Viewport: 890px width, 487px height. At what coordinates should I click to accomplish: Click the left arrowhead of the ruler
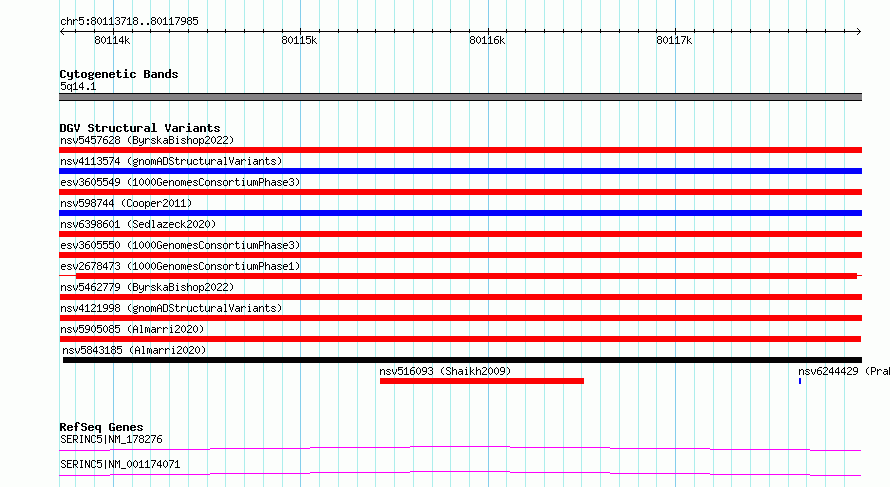[62, 31]
